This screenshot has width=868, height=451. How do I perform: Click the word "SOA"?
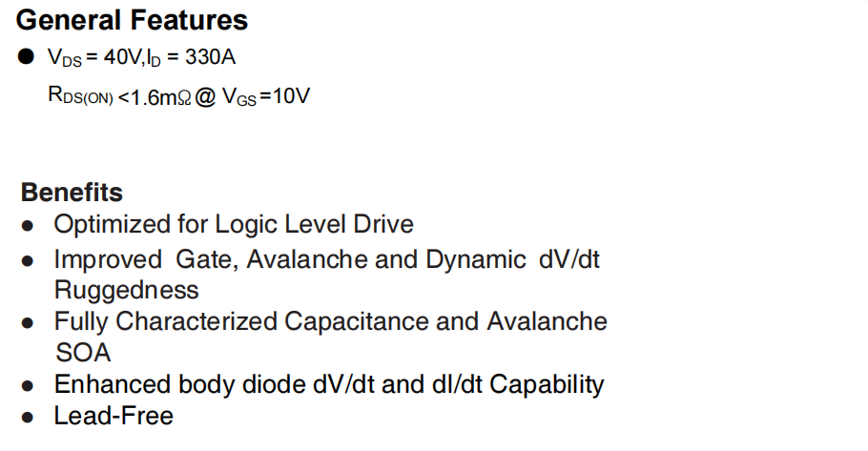point(82,353)
